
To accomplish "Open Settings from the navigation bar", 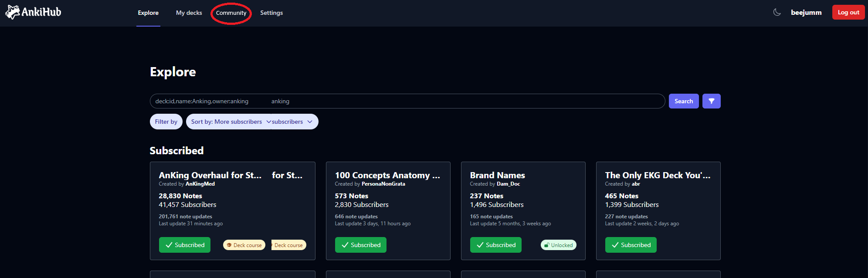I will coord(271,13).
